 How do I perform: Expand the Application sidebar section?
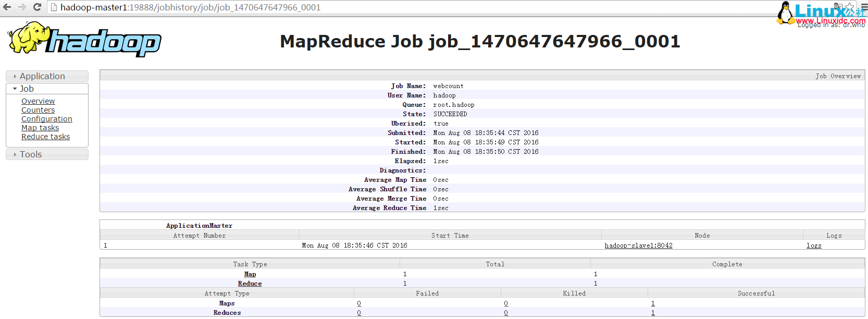pyautogui.click(x=47, y=76)
